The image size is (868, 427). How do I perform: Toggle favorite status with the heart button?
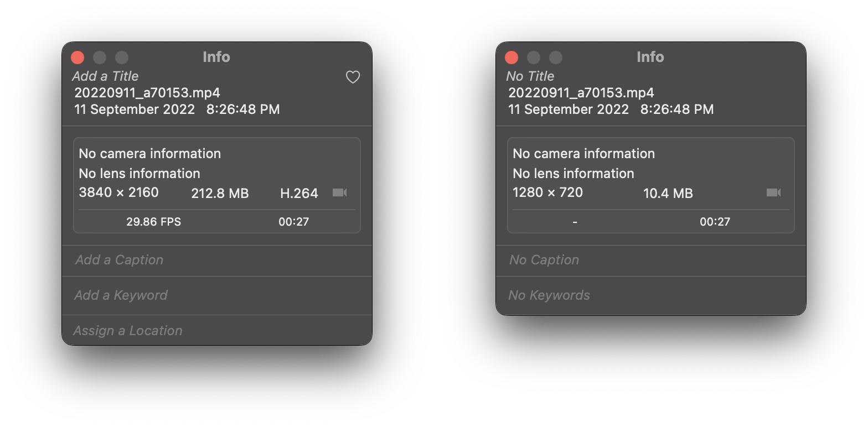click(x=353, y=77)
